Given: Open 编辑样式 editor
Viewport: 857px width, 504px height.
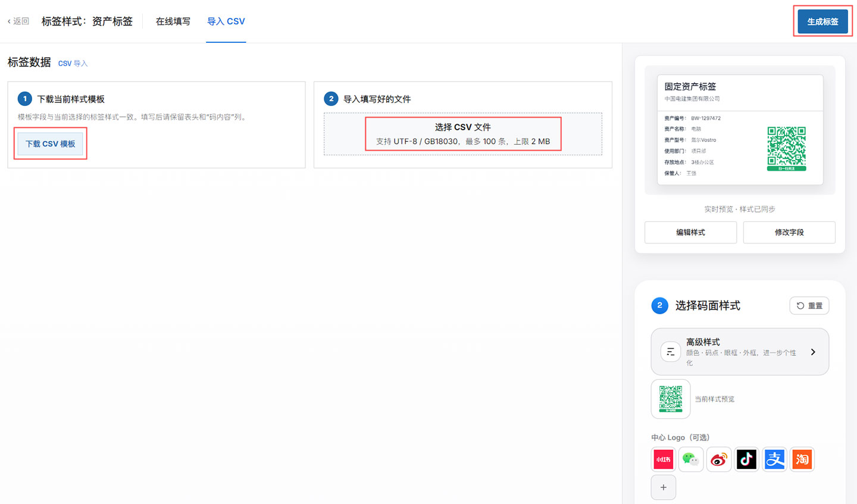Looking at the screenshot, I should click(x=690, y=233).
